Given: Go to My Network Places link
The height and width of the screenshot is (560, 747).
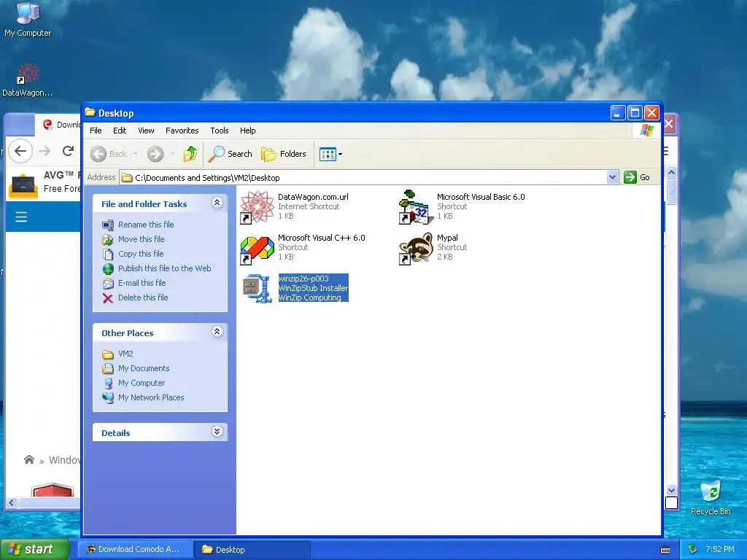Looking at the screenshot, I should [151, 397].
